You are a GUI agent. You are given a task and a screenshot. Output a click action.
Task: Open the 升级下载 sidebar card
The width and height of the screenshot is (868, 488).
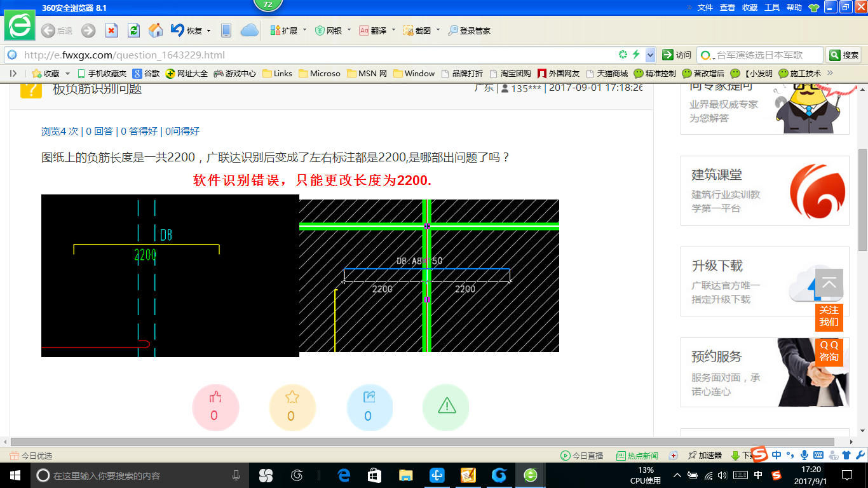(765, 281)
